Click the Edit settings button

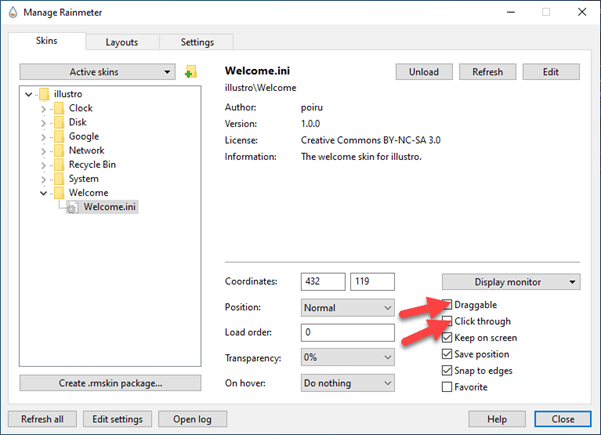point(117,419)
